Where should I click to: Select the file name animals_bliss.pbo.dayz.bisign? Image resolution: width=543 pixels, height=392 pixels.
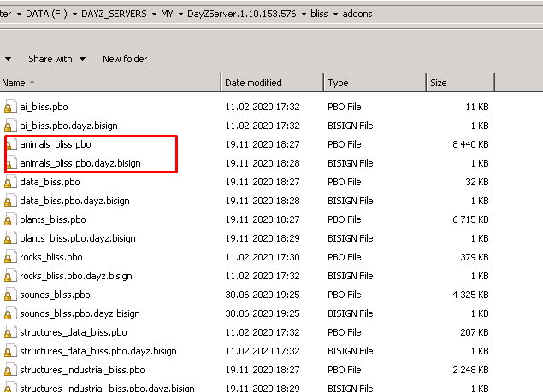pos(80,163)
